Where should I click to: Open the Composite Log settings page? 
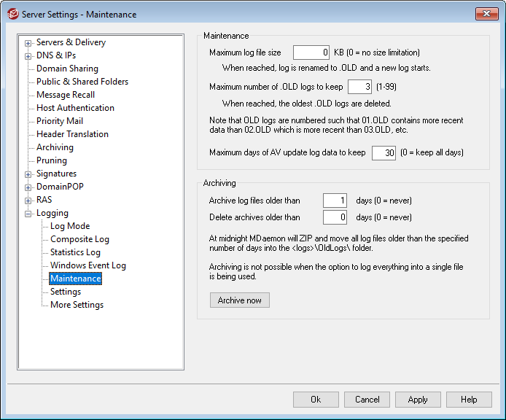pos(79,239)
